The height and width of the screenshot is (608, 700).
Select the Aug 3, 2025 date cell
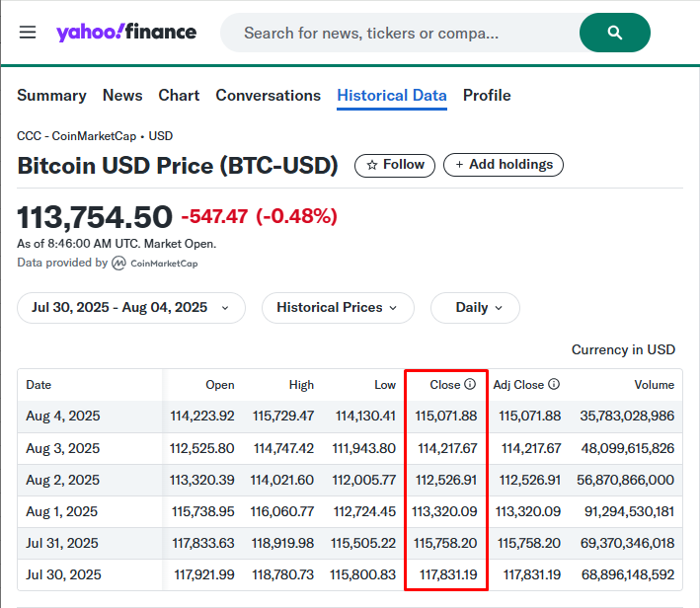tap(63, 448)
